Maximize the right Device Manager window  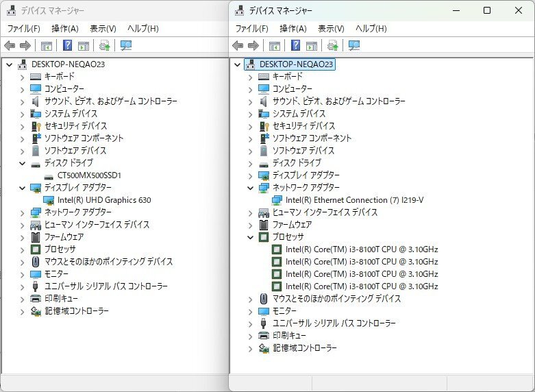pos(487,10)
